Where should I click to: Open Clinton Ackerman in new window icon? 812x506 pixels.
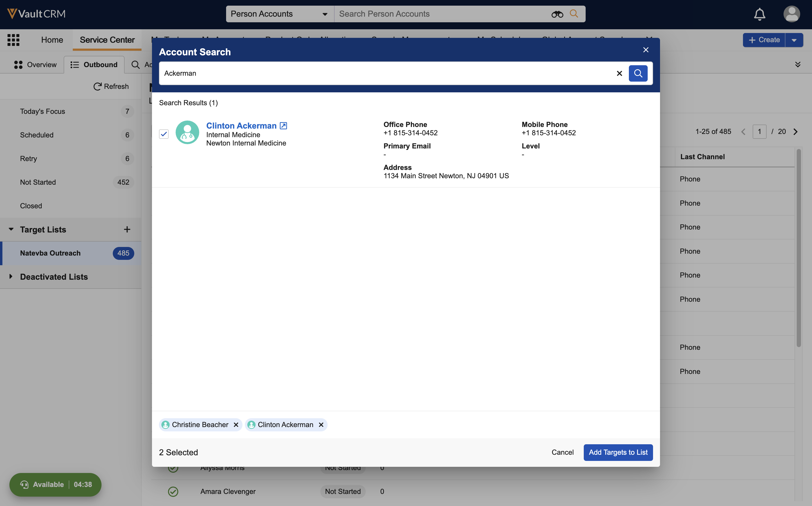coord(283,126)
